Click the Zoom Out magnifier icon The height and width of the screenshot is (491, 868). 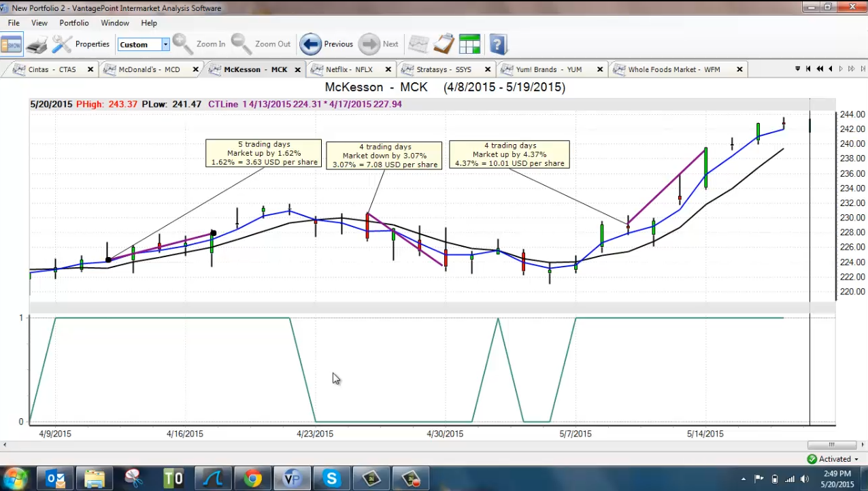pyautogui.click(x=241, y=44)
